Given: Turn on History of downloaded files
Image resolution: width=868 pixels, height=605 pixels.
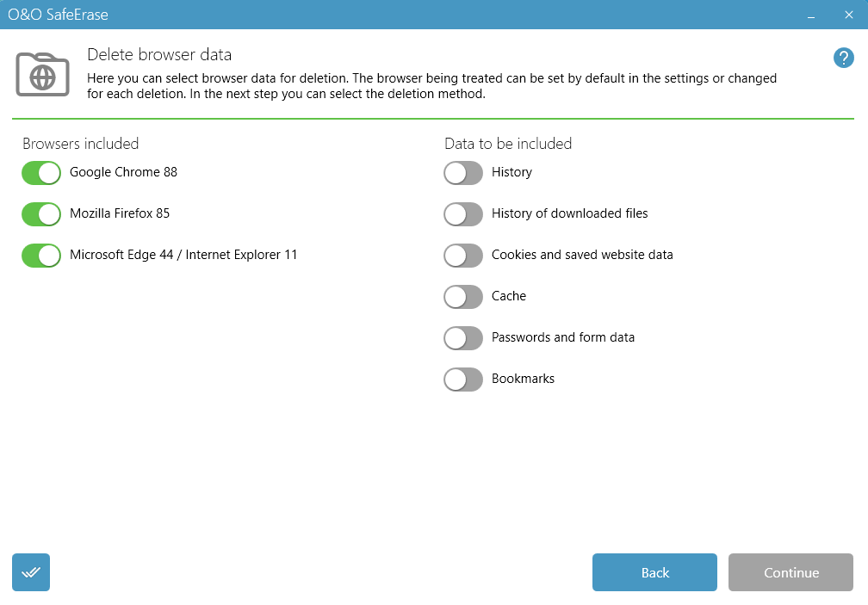Looking at the screenshot, I should [x=463, y=214].
